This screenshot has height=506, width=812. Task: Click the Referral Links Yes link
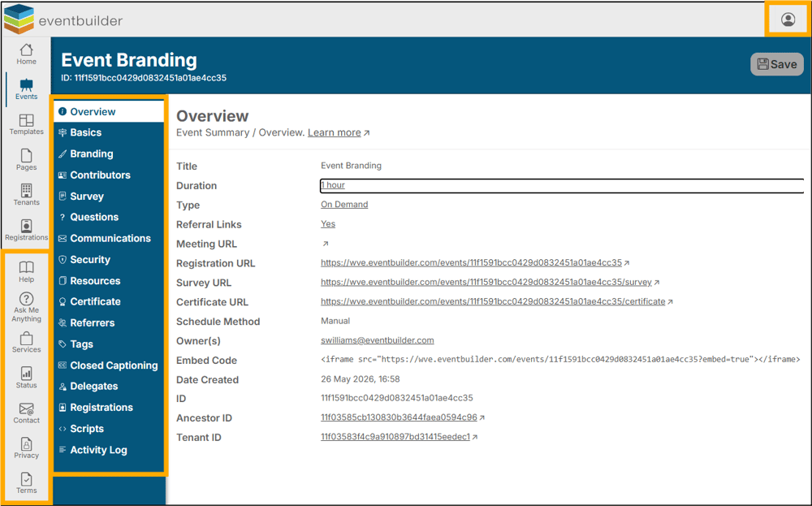[328, 223]
